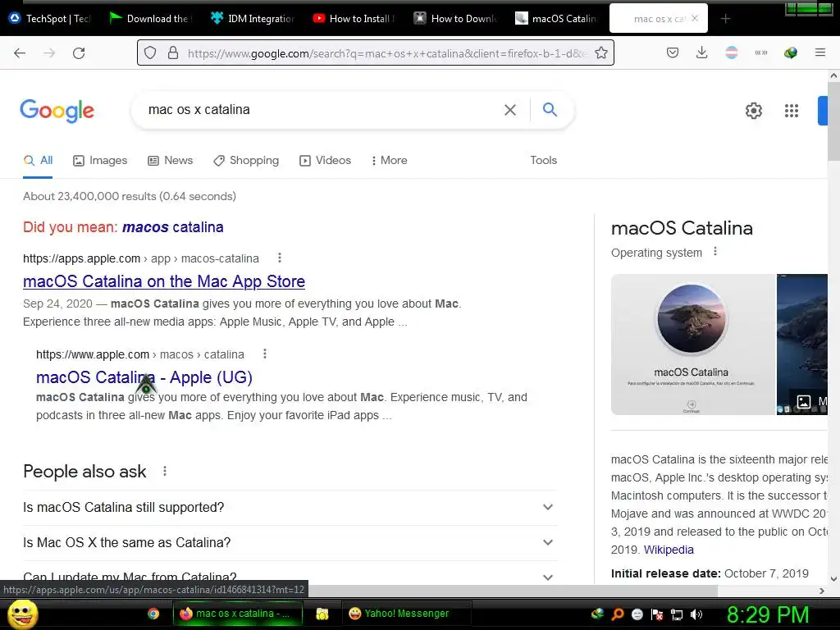The width and height of the screenshot is (840, 630).
Task: Open Yahoo! Messenger from the taskbar
Action: click(x=406, y=614)
